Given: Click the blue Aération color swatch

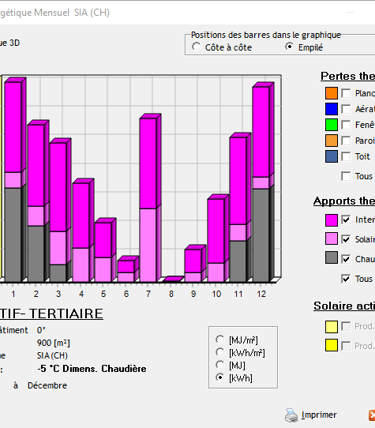Looking at the screenshot, I should click(331, 109).
